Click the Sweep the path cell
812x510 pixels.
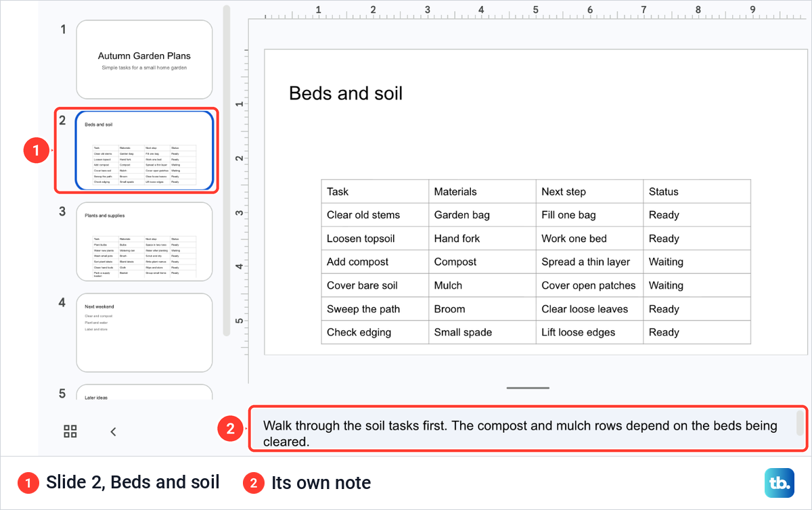tap(375, 309)
